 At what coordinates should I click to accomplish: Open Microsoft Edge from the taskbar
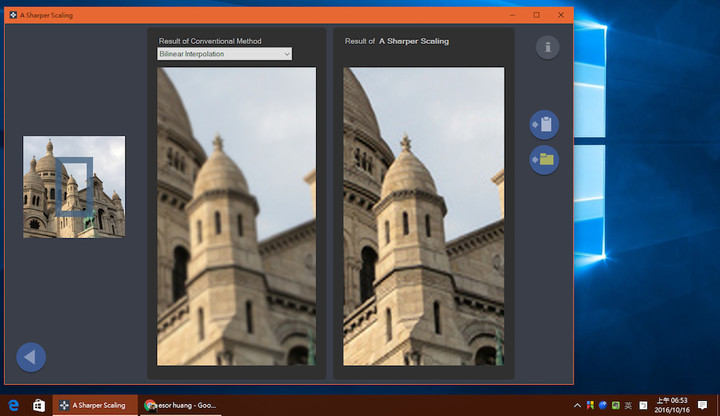pos(13,405)
